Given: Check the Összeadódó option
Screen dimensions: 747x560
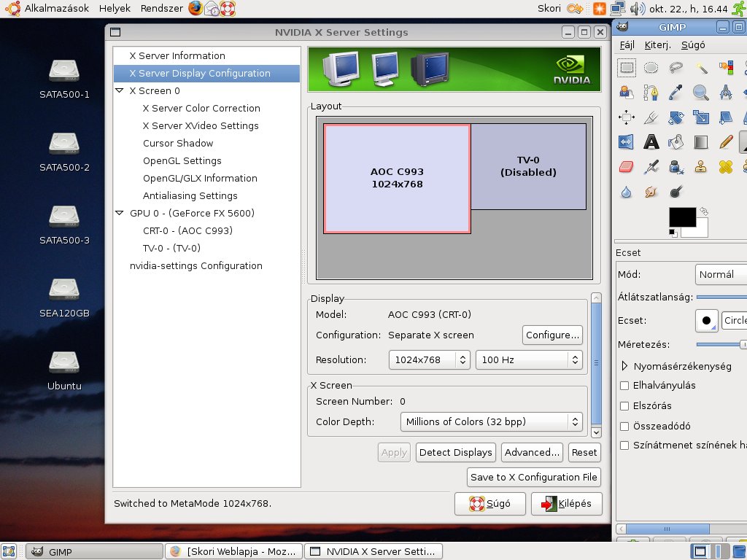Looking at the screenshot, I should coord(624,426).
